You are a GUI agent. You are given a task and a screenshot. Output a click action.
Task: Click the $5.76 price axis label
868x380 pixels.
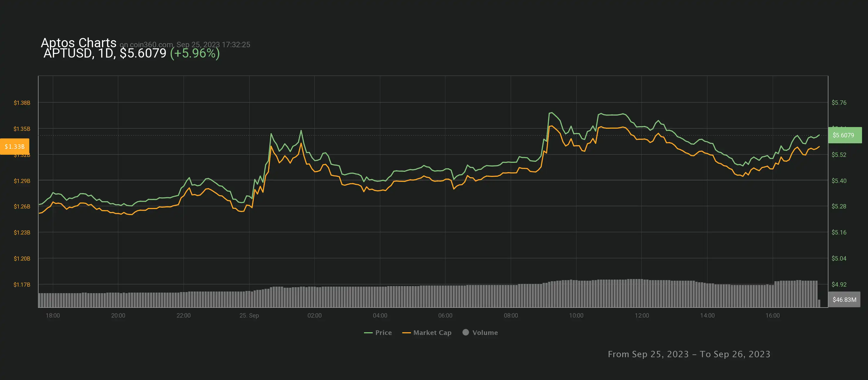[x=839, y=103]
